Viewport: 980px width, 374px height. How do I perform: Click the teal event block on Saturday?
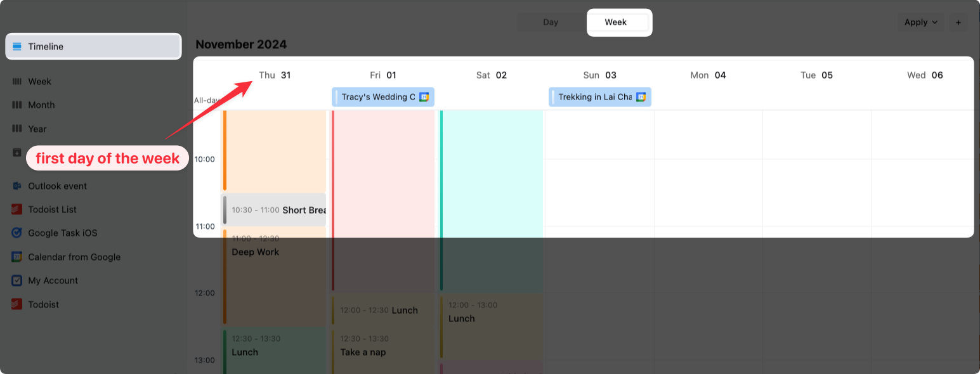492,190
